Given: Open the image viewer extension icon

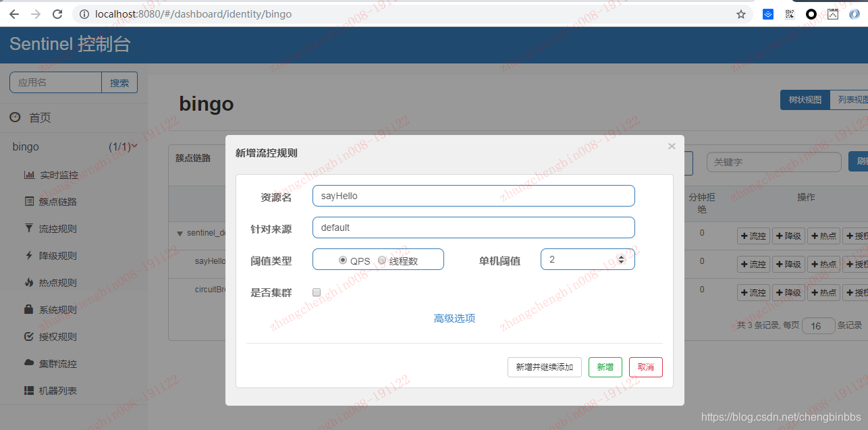Looking at the screenshot, I should tap(833, 14).
